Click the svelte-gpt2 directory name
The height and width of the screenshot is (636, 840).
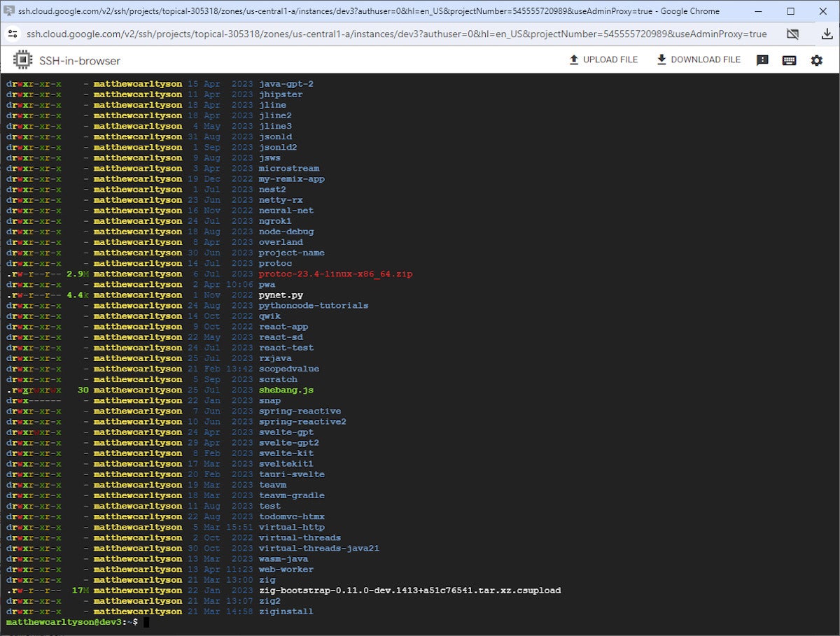tap(289, 443)
